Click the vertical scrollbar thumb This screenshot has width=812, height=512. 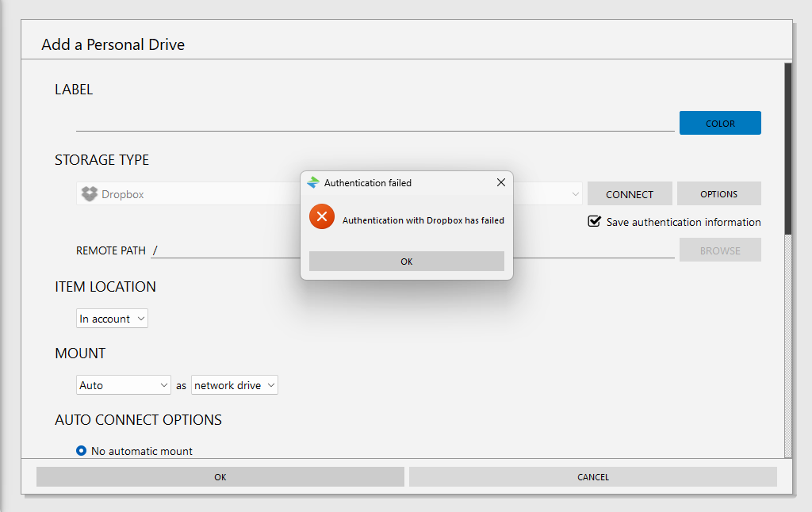point(787,149)
